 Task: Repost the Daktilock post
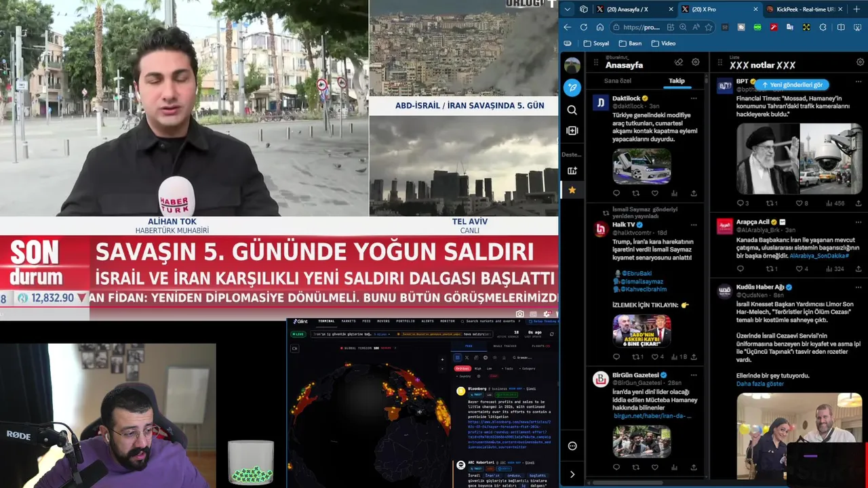635,193
